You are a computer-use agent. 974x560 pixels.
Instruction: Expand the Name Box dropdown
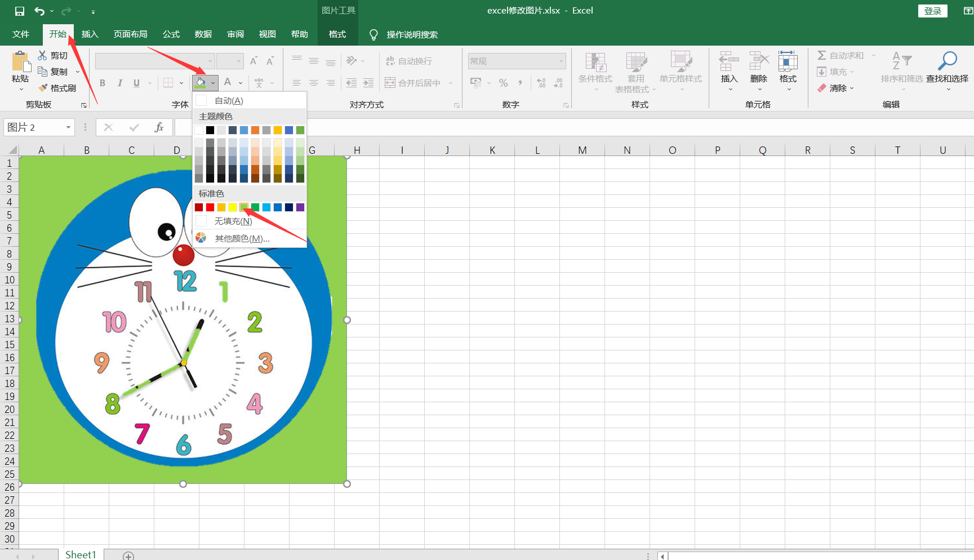point(68,127)
